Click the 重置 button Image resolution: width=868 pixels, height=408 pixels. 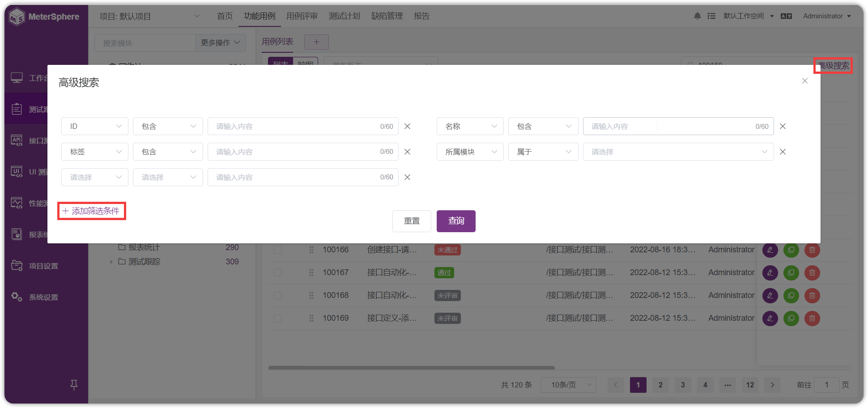[412, 221]
